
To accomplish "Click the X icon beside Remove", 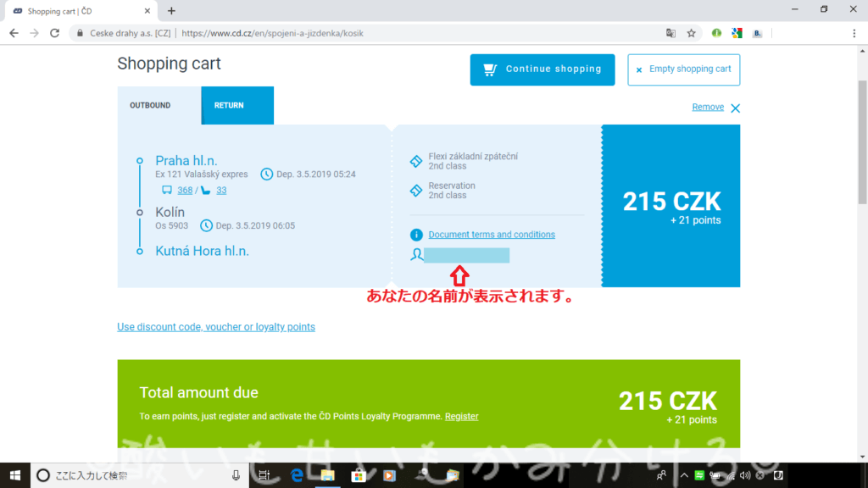I will (735, 108).
